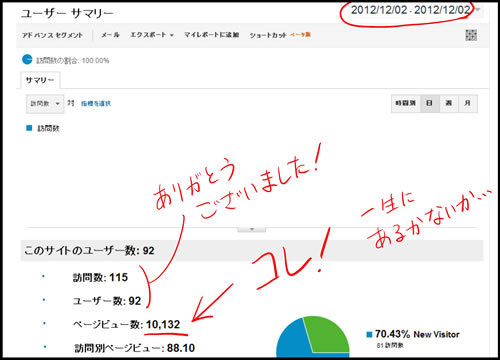Switch graph to 月 view
Image resolution: width=500 pixels, height=360 pixels.
(x=468, y=103)
